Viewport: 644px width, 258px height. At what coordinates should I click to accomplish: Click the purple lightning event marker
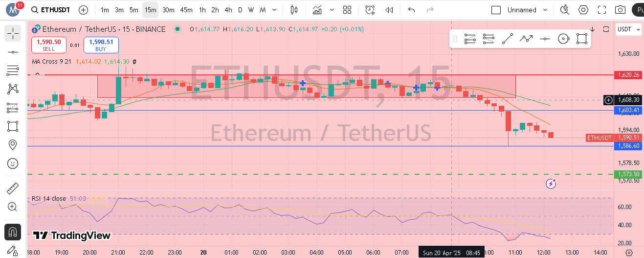point(551,184)
